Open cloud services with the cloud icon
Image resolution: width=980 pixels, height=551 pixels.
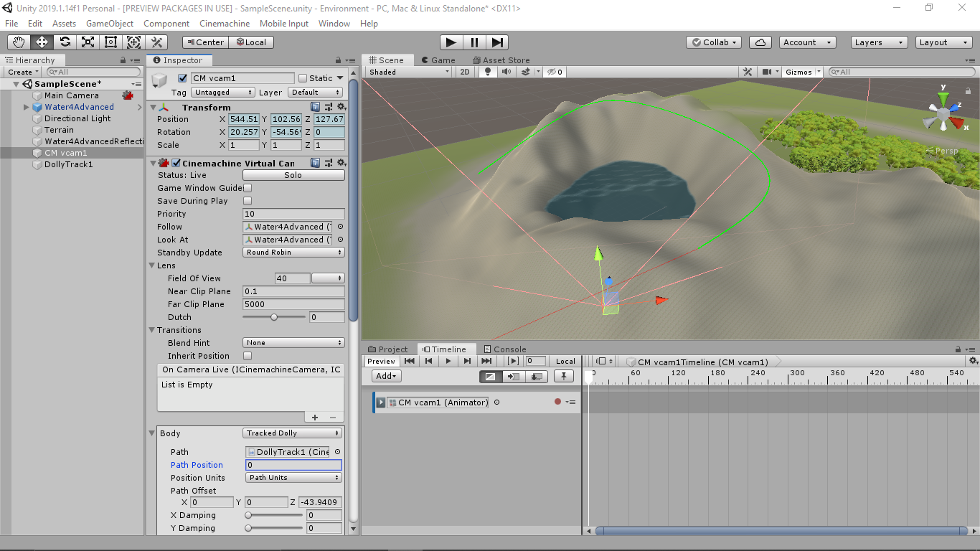click(x=760, y=42)
